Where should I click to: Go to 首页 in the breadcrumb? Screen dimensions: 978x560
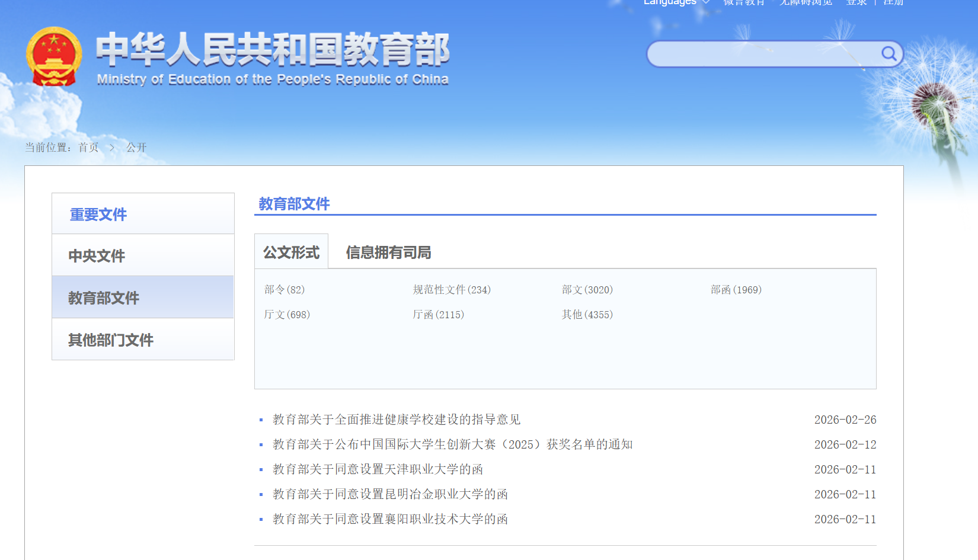pos(88,148)
